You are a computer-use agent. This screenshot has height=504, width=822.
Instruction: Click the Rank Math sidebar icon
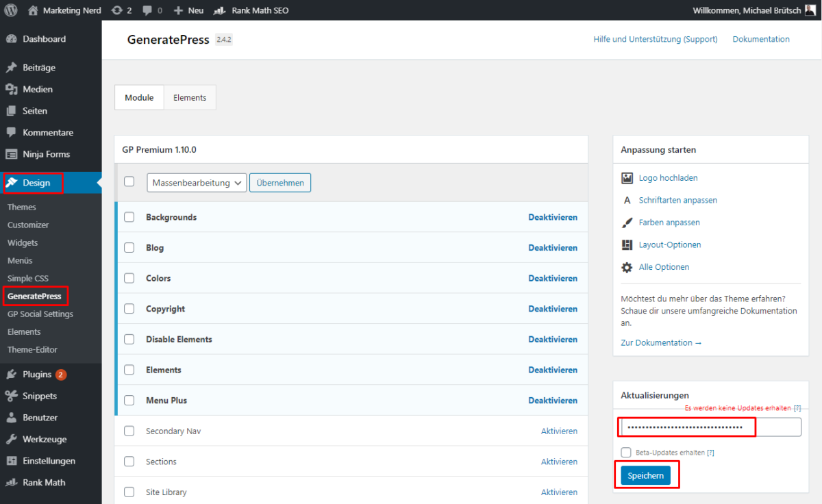tap(11, 482)
